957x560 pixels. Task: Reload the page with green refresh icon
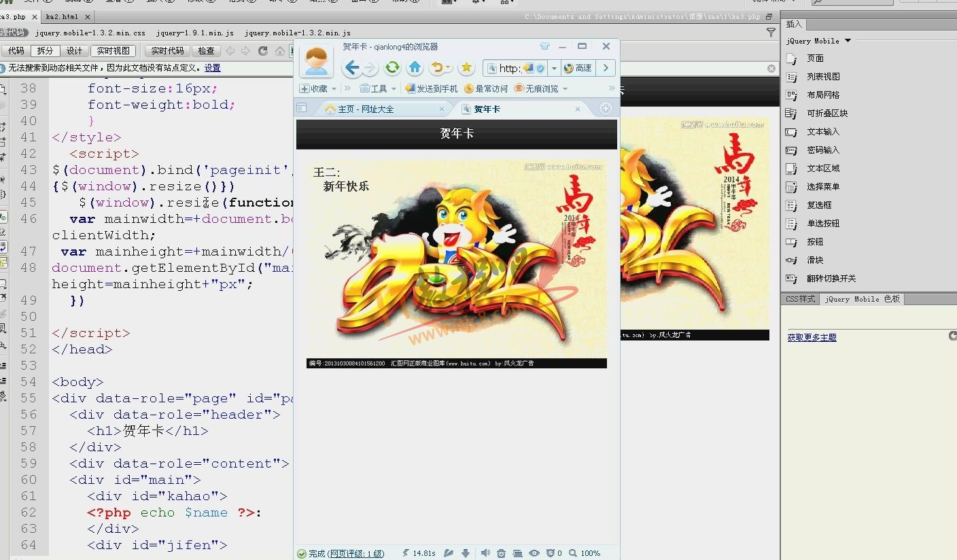pos(392,67)
